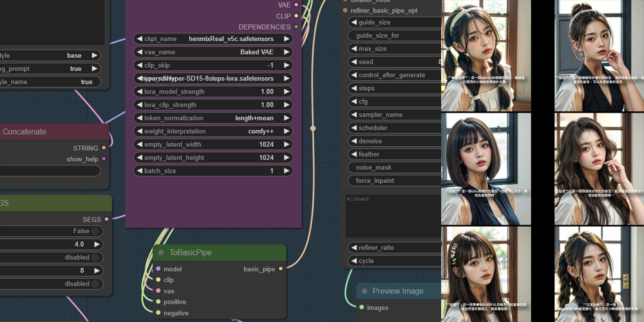
Task: Click the cycle widget left arrow
Action: coord(353,261)
